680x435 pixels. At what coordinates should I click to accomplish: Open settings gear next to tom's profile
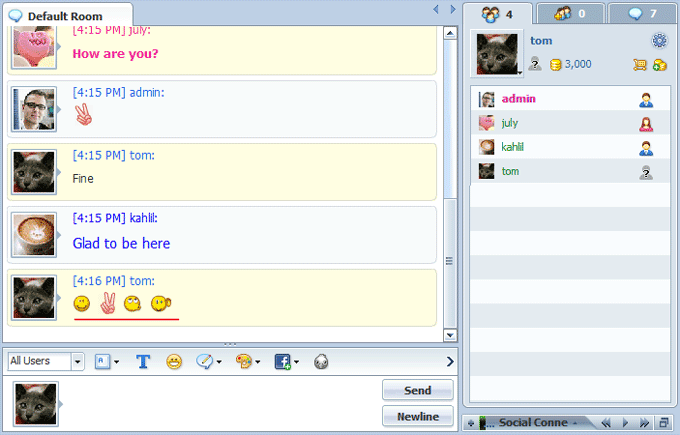pyautogui.click(x=658, y=41)
